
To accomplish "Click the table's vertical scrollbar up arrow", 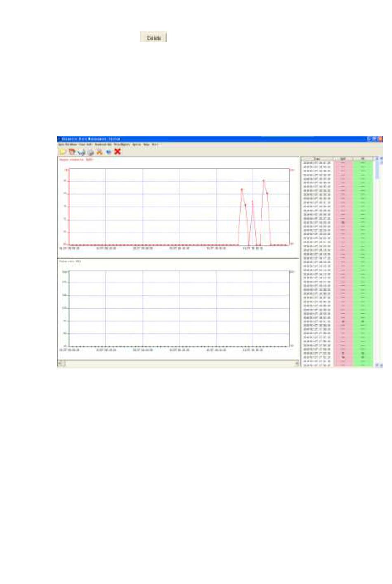I will [377, 159].
